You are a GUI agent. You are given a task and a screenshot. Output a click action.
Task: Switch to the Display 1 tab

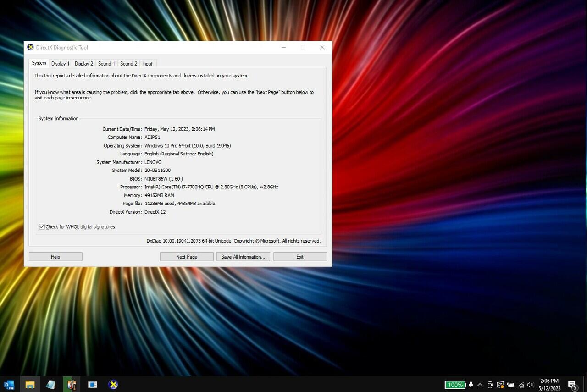click(x=61, y=64)
